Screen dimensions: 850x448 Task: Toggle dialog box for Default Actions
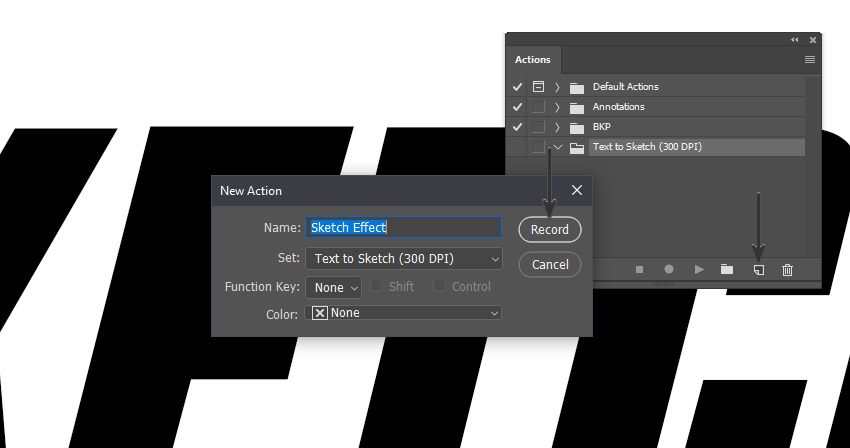pyautogui.click(x=538, y=87)
